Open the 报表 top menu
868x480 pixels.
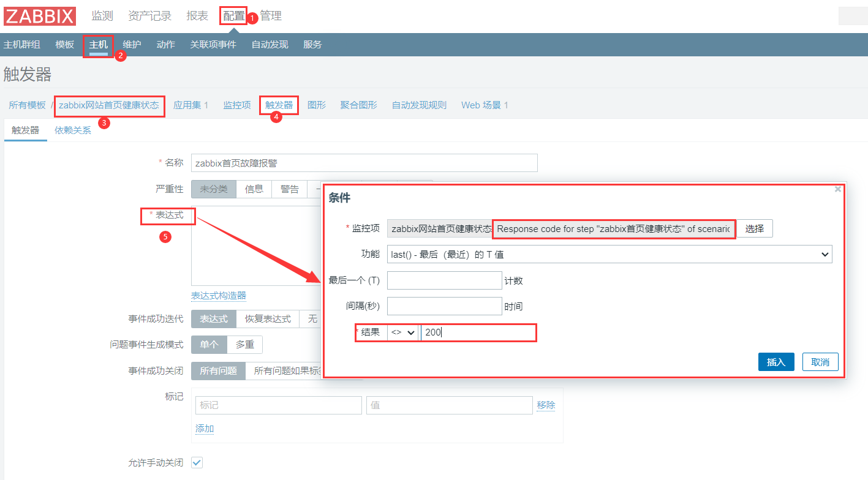pos(197,16)
